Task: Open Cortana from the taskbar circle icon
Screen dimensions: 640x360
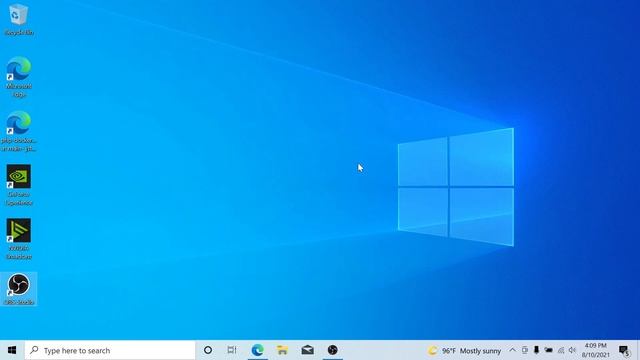Action: pyautogui.click(x=208, y=350)
